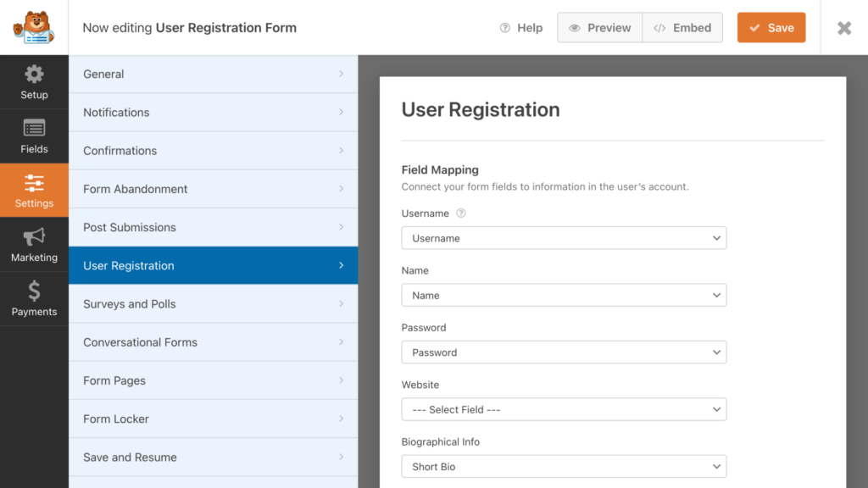Image resolution: width=868 pixels, height=488 pixels.
Task: Click the Username tooltip question mark
Action: (460, 213)
